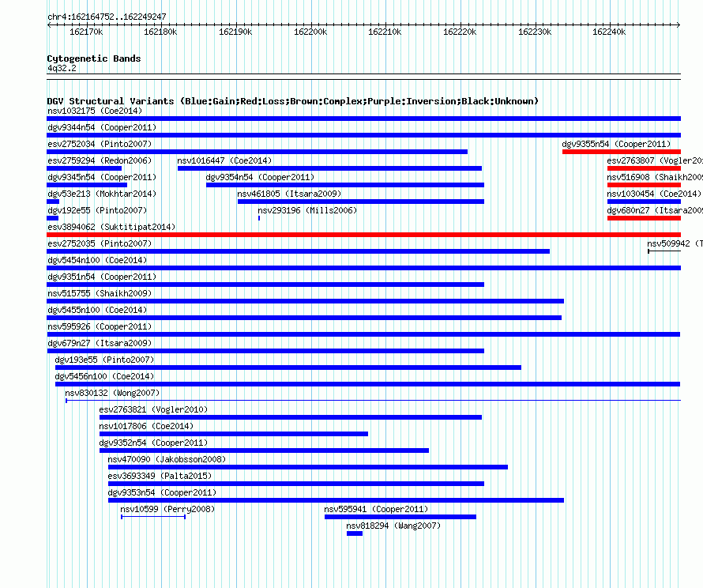
Task: Click the short nsv818294 blue bar
Action: pos(355,533)
